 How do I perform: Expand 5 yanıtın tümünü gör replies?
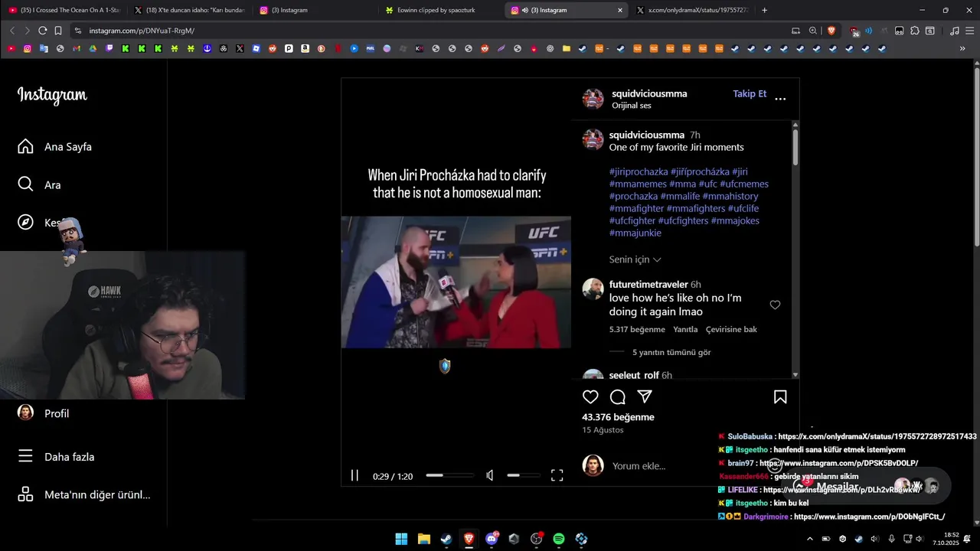click(x=671, y=352)
